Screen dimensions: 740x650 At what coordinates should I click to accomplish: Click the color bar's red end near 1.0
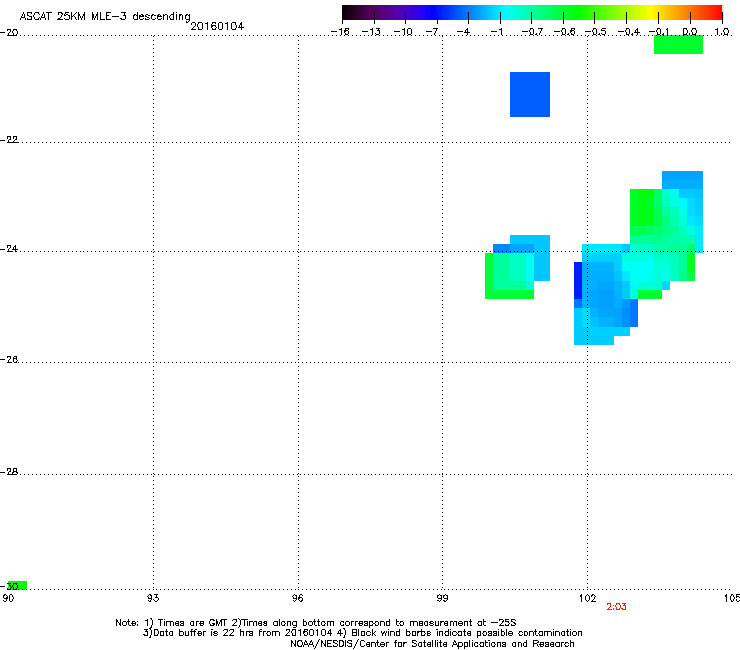point(715,13)
